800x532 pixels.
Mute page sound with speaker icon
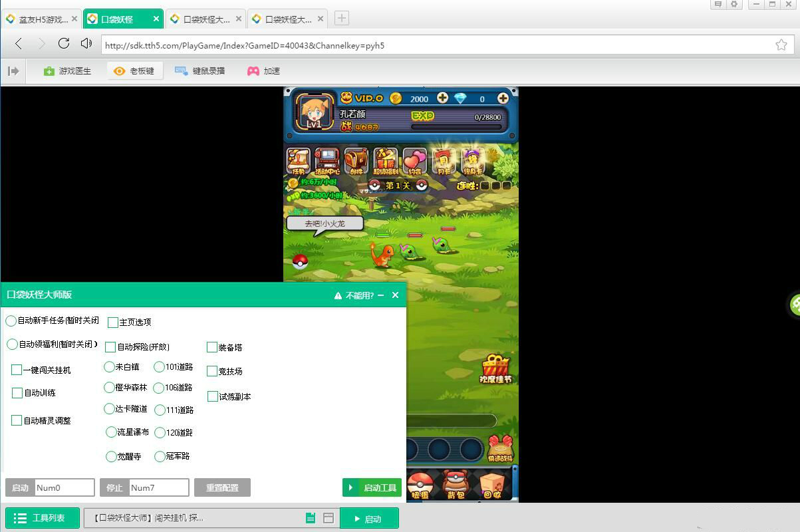tap(86, 44)
